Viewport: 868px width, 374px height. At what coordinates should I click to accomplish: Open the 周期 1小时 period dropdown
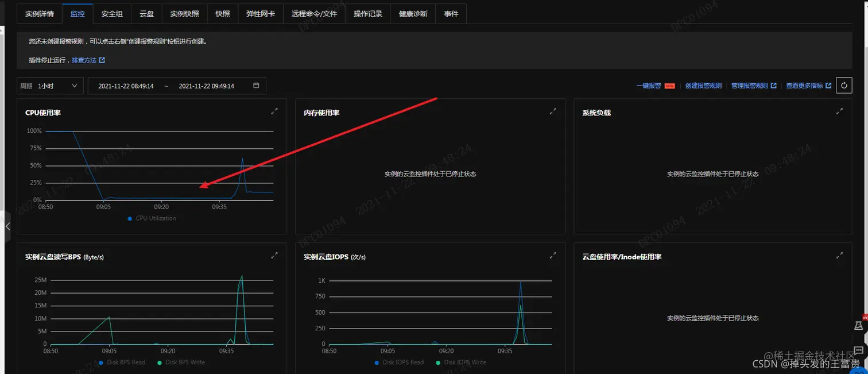tap(50, 86)
